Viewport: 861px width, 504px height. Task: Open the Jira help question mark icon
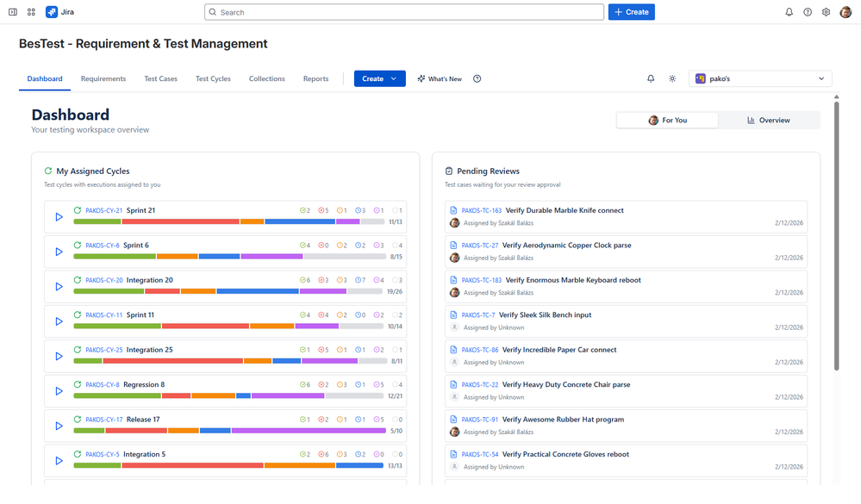pos(808,12)
